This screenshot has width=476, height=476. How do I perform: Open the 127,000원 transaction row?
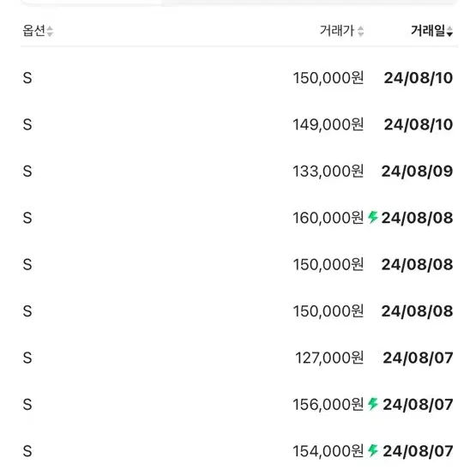click(238, 358)
